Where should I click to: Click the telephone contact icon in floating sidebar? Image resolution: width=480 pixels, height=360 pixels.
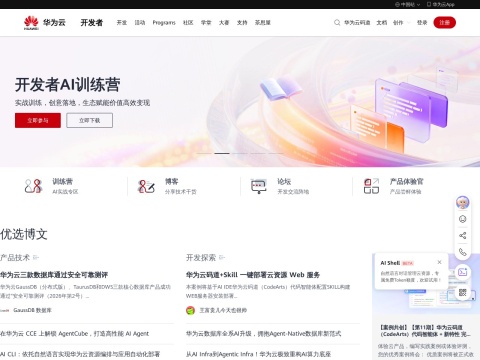(x=462, y=252)
